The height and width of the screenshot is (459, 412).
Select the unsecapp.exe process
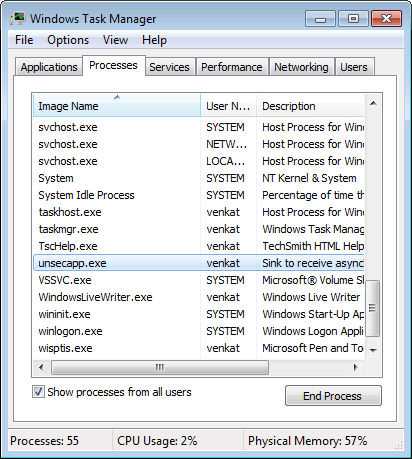click(199, 263)
